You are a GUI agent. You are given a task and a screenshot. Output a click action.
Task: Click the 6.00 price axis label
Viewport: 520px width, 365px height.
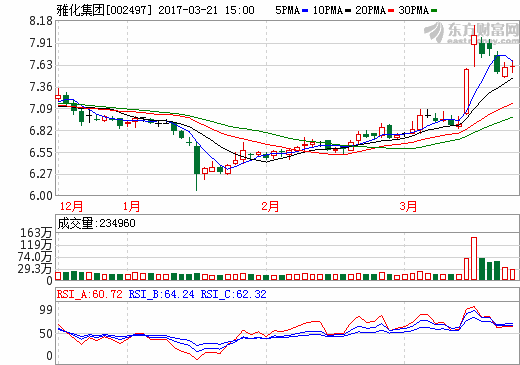tap(41, 195)
